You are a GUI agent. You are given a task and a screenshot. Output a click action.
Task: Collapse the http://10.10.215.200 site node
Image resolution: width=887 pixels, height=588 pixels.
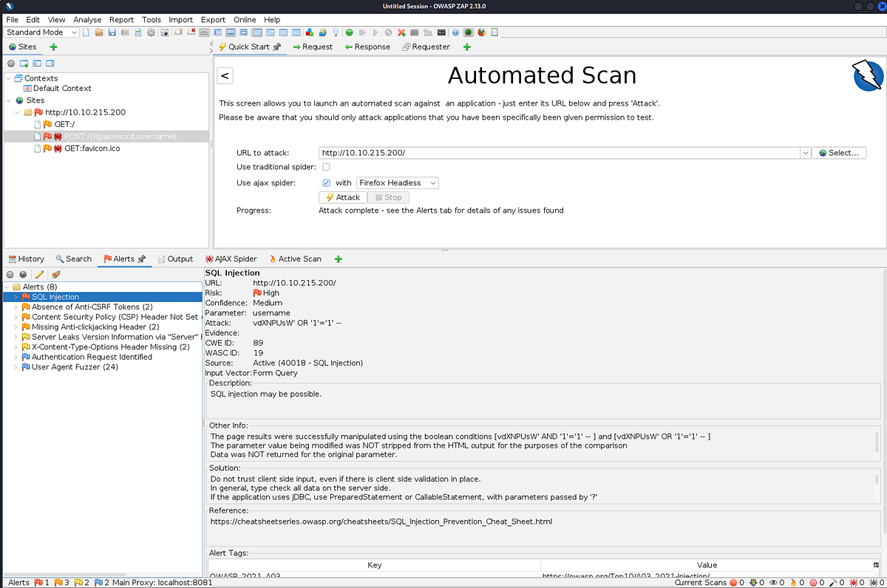coord(18,112)
